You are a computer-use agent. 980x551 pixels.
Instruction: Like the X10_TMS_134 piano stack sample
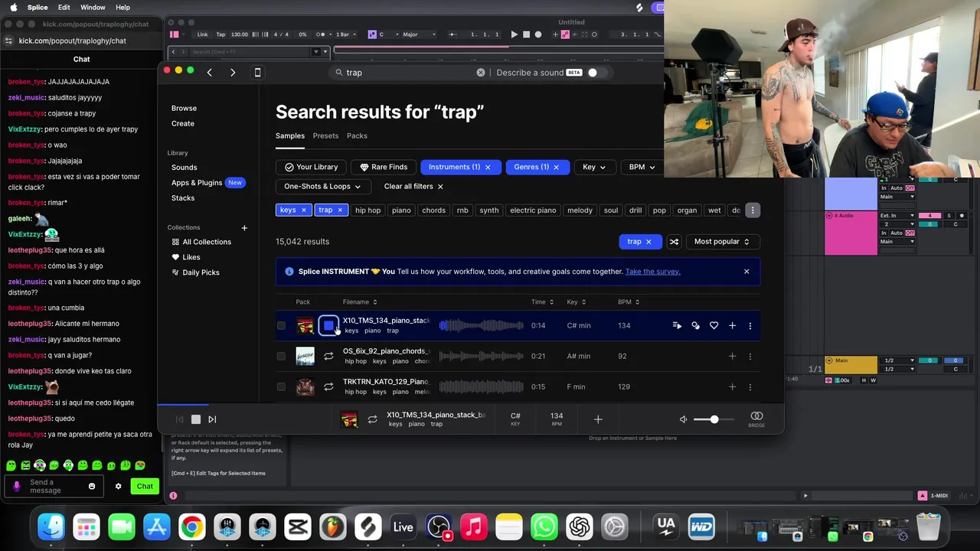pyautogui.click(x=714, y=325)
